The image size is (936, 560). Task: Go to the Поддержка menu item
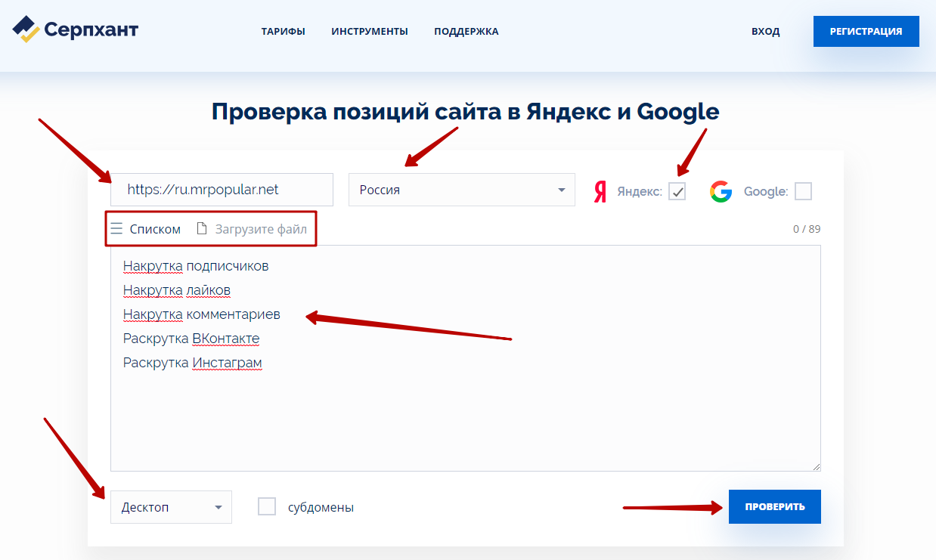pyautogui.click(x=466, y=32)
